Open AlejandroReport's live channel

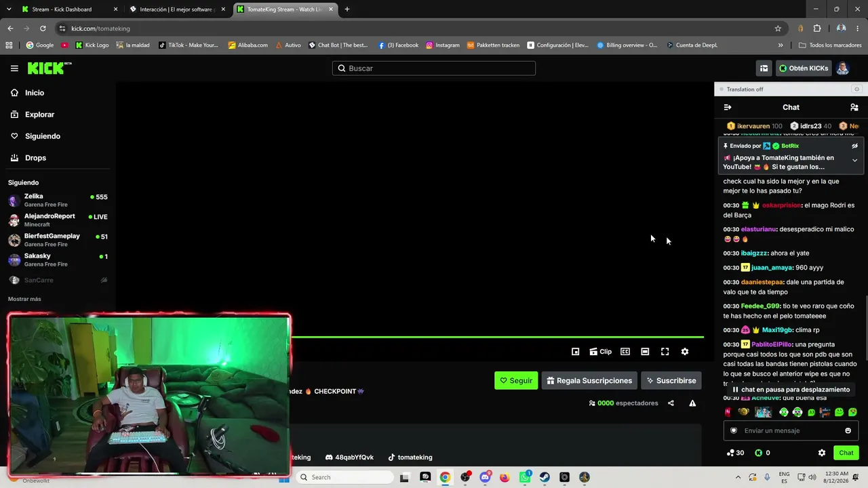58,220
